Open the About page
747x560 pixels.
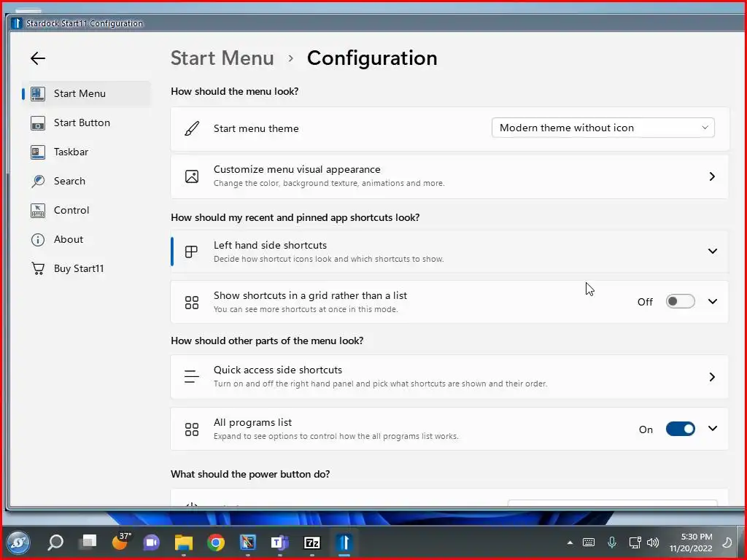87,239
